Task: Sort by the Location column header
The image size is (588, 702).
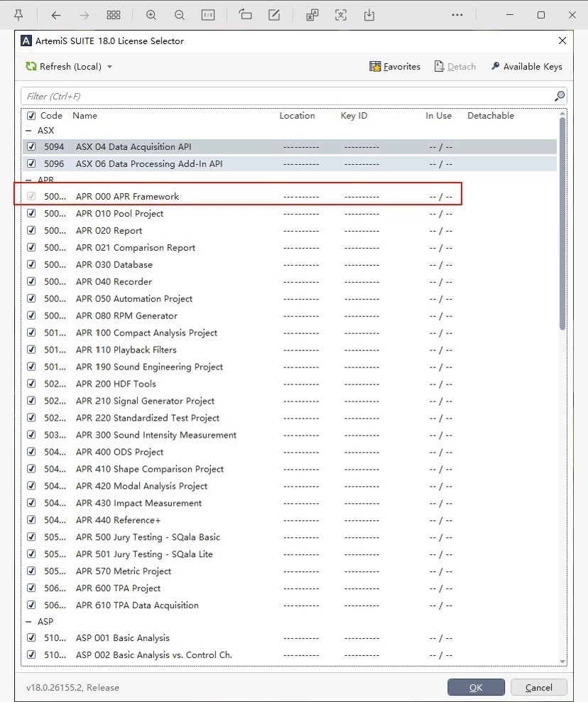Action: point(297,116)
